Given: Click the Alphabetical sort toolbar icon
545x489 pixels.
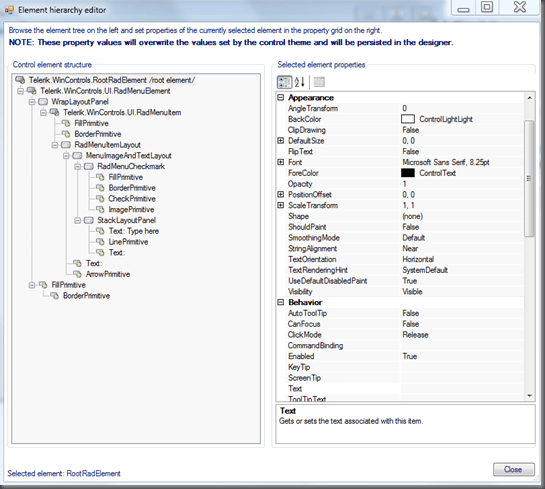Looking at the screenshot, I should (299, 82).
